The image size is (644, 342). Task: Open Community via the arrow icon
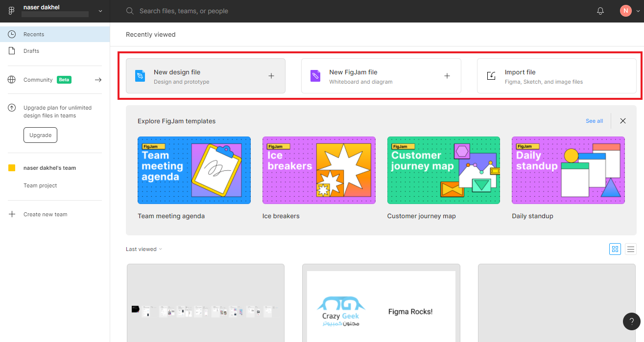coord(98,80)
